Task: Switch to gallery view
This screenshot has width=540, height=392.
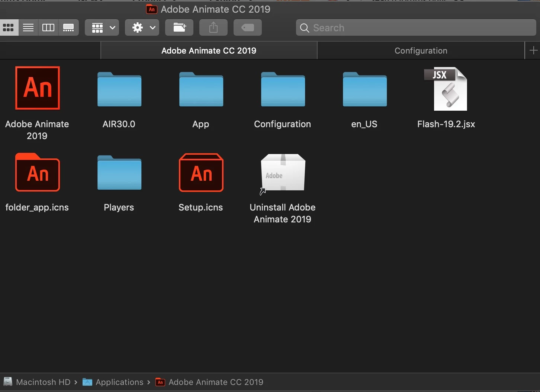Action: [68, 28]
